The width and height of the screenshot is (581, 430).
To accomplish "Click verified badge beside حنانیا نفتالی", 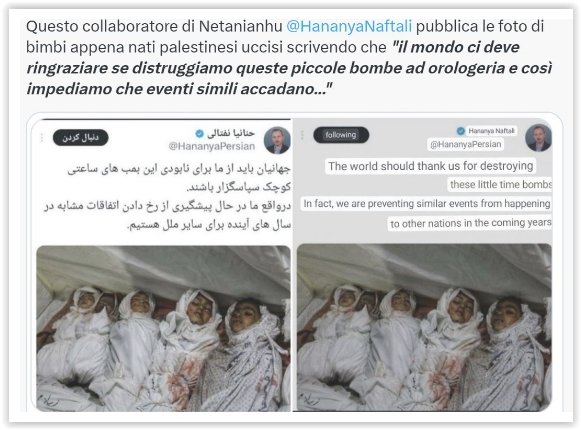I will tap(199, 133).
